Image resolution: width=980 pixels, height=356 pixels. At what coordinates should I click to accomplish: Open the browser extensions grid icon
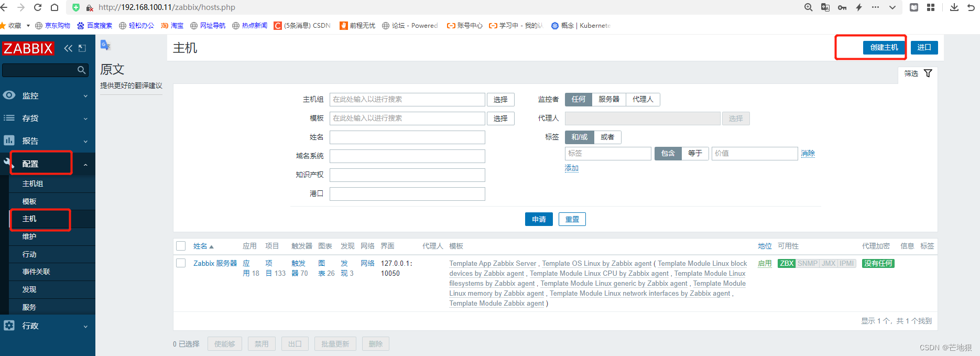tap(931, 7)
